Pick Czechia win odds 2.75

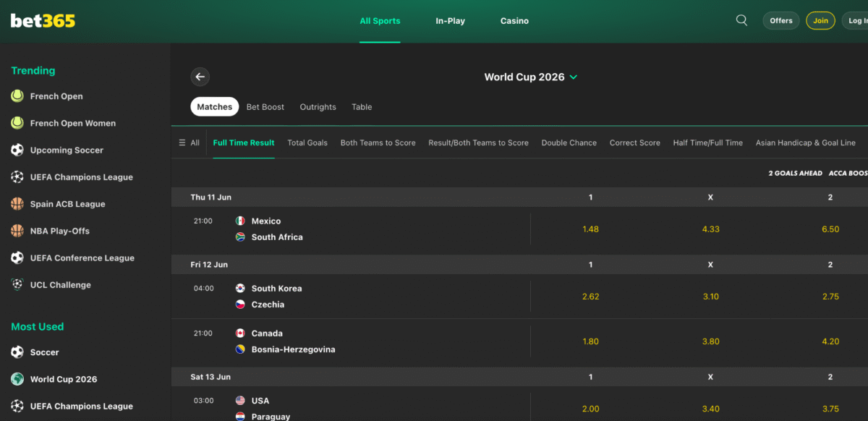830,297
